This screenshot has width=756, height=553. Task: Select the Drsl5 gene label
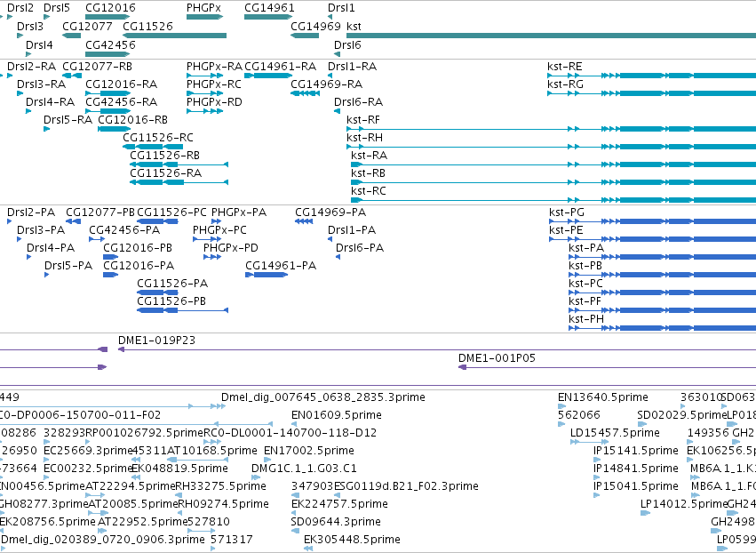pyautogui.click(x=56, y=8)
